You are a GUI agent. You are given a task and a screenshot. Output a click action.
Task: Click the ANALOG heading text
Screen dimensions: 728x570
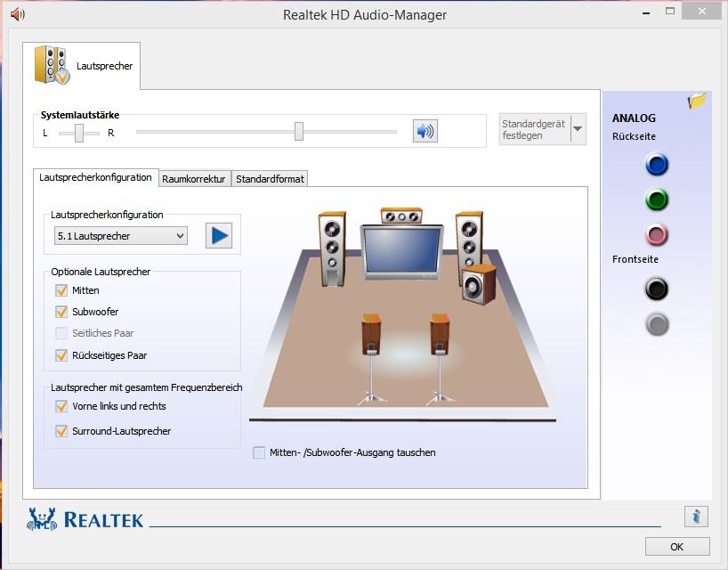pyautogui.click(x=634, y=118)
